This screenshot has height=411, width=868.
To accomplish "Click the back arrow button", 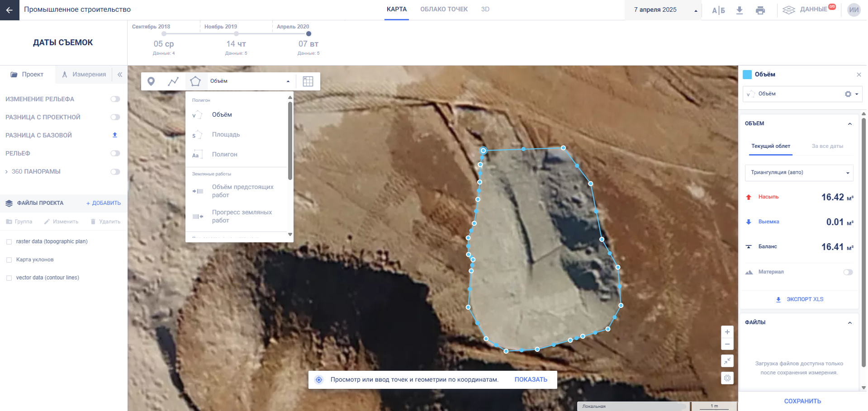I will coord(9,10).
